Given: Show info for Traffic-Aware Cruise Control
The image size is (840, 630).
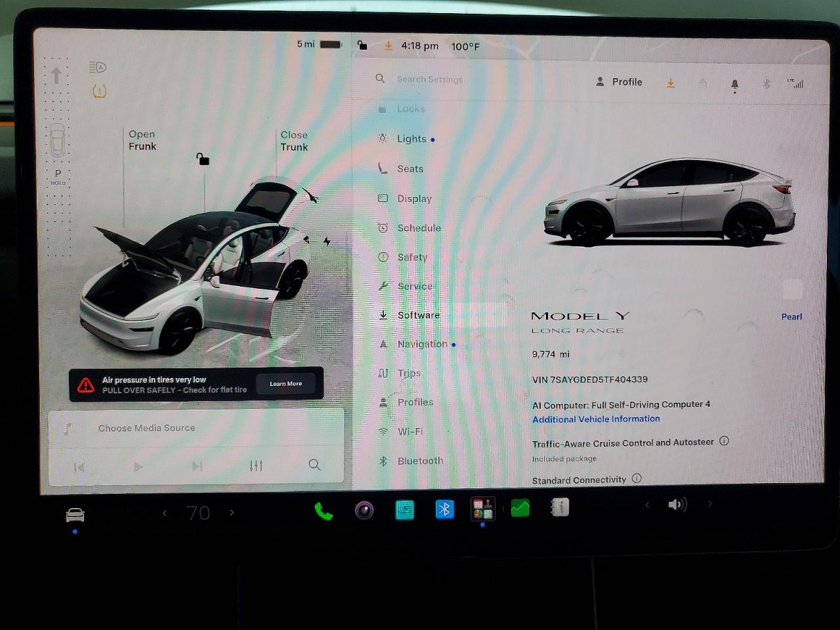Looking at the screenshot, I should pos(724,441).
